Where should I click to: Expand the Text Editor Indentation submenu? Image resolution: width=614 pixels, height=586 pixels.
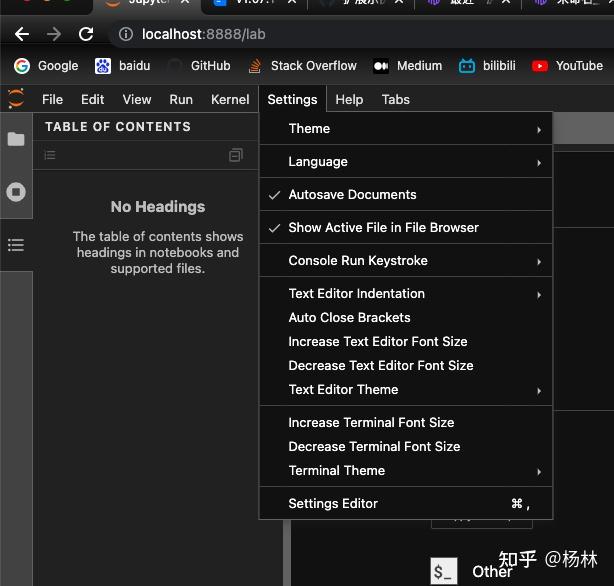pyautogui.click(x=406, y=293)
